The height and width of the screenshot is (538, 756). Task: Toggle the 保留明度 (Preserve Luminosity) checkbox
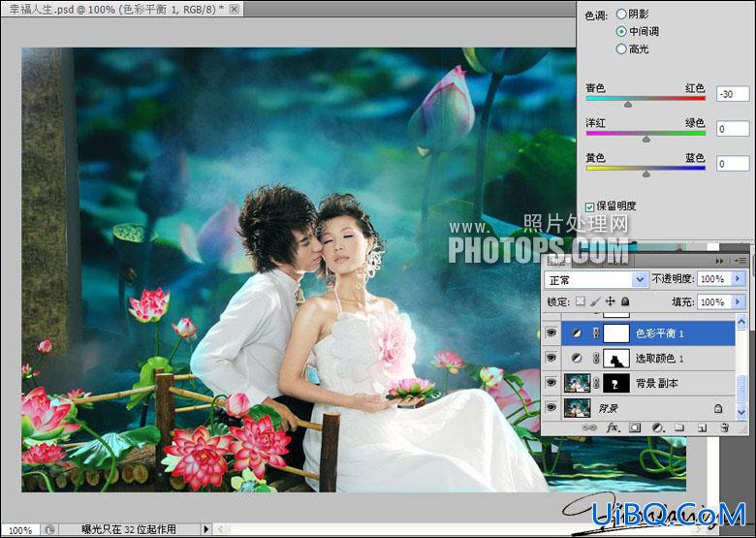(589, 207)
